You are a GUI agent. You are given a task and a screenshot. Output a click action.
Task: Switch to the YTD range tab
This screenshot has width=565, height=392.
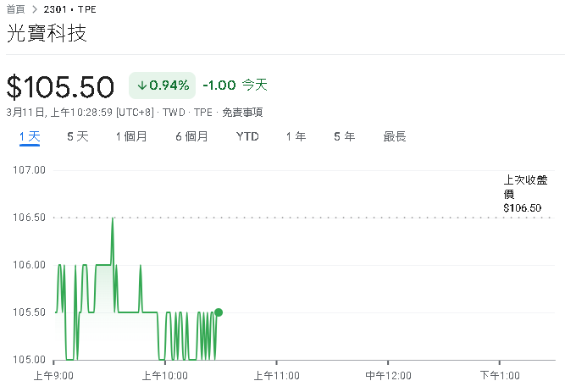click(247, 136)
